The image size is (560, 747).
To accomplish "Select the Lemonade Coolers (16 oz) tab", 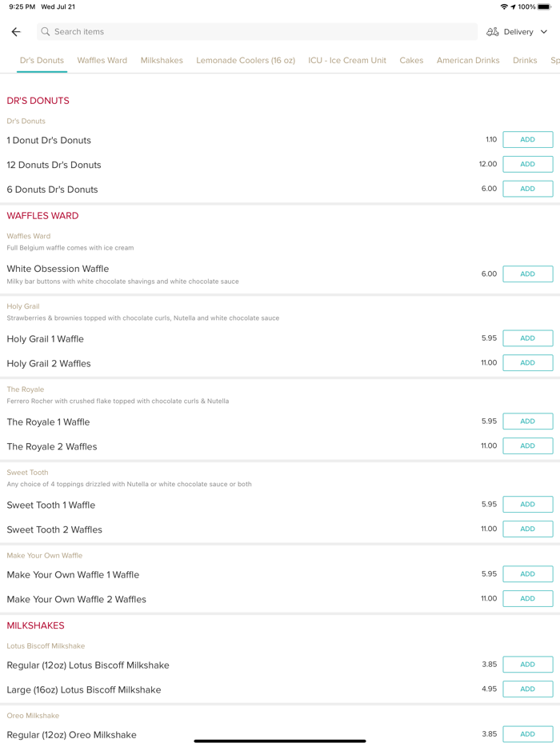I will 246,61.
